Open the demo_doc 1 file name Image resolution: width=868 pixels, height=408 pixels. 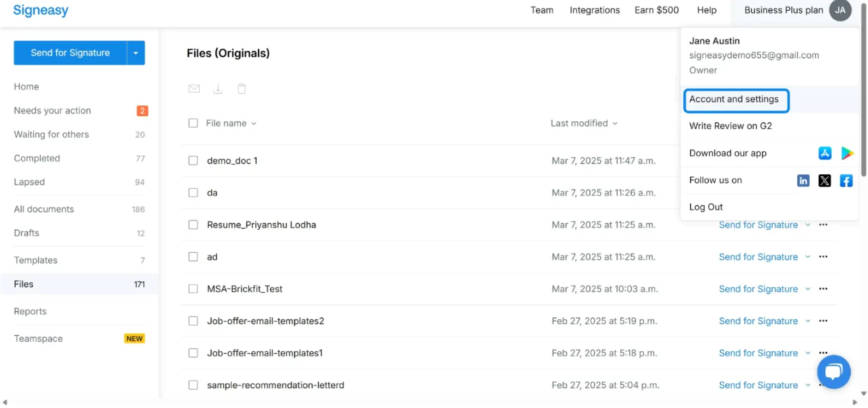232,161
